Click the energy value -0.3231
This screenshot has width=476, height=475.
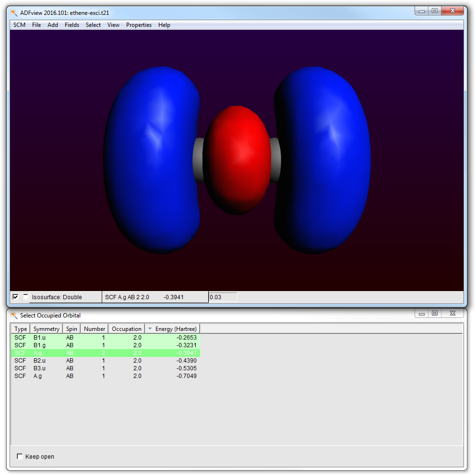186,345
